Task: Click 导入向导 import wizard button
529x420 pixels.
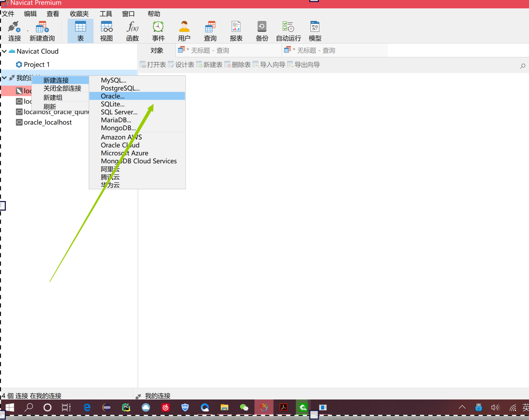Action: coord(269,64)
